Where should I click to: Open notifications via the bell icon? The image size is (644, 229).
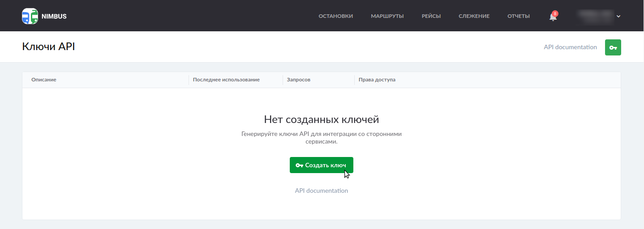click(x=553, y=17)
